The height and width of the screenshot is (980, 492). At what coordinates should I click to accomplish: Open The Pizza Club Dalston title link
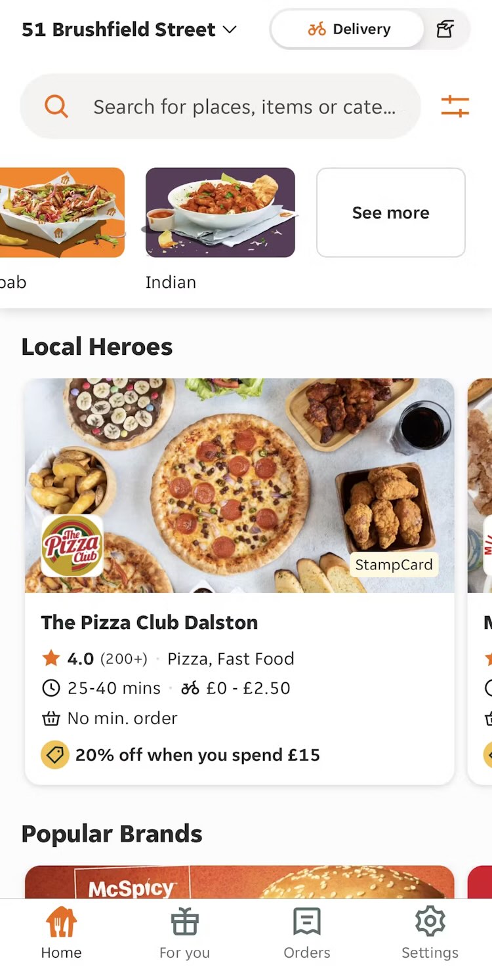click(150, 623)
